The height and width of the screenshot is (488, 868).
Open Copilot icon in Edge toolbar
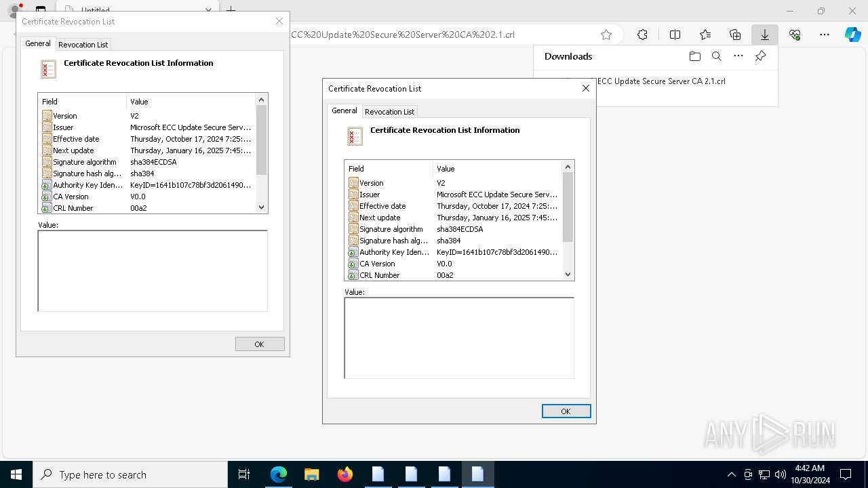[x=853, y=35]
